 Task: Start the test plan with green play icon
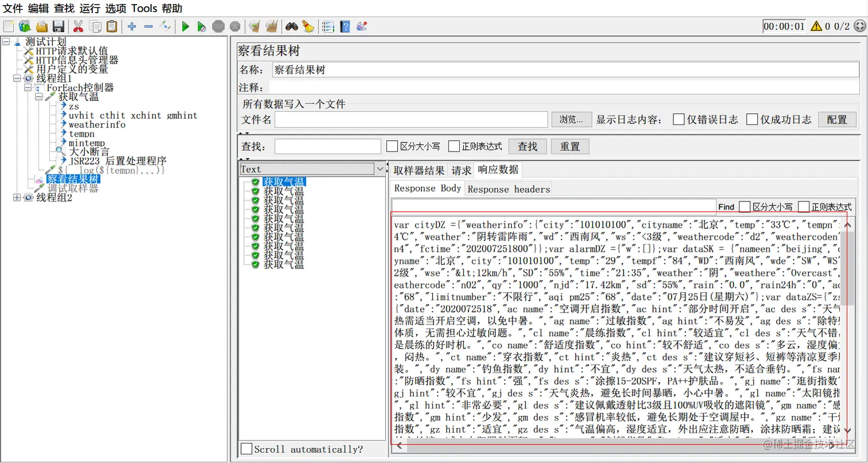[x=185, y=26]
